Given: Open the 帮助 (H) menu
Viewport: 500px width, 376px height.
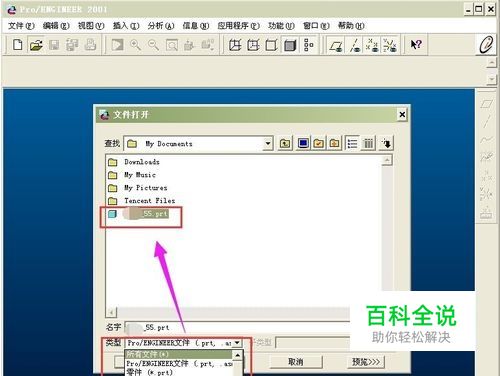Looking at the screenshot, I should [x=351, y=26].
